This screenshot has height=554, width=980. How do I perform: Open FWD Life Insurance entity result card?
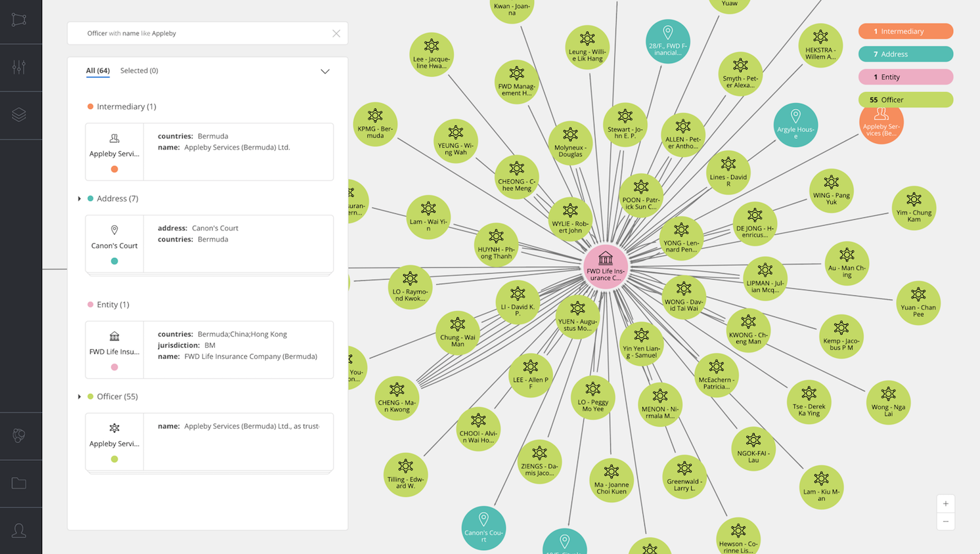[x=210, y=350]
